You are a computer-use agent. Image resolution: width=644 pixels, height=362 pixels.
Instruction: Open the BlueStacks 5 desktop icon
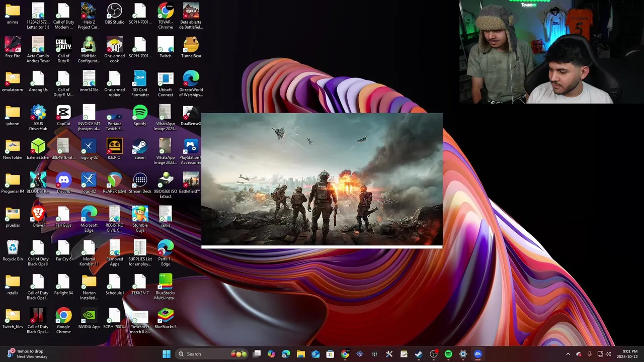166,319
